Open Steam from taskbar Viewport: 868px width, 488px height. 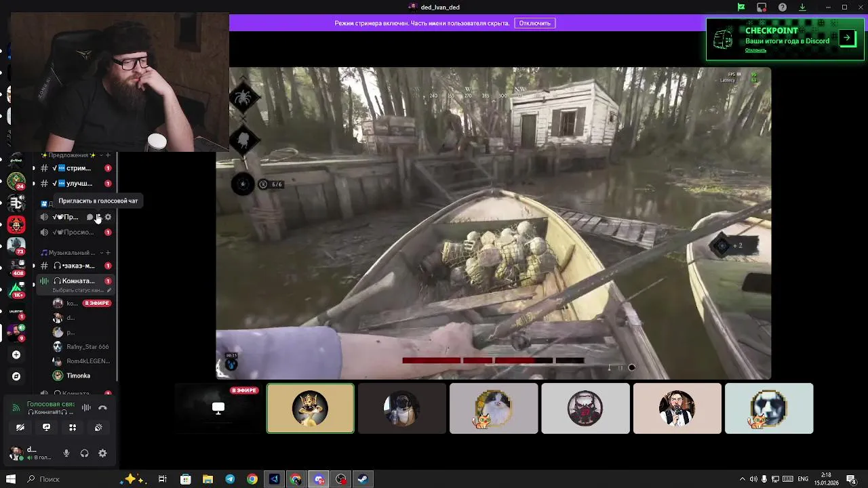coord(363,479)
